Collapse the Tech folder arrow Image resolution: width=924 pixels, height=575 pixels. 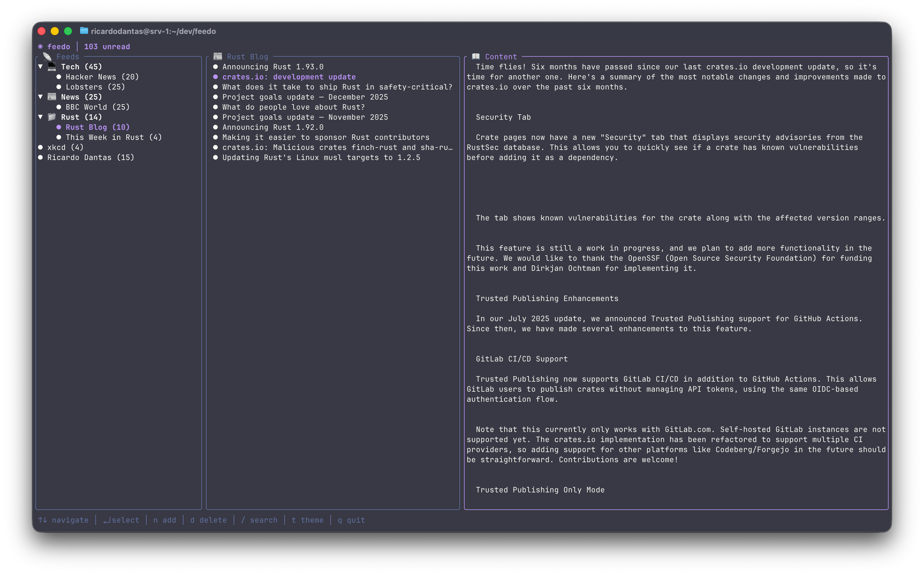40,67
